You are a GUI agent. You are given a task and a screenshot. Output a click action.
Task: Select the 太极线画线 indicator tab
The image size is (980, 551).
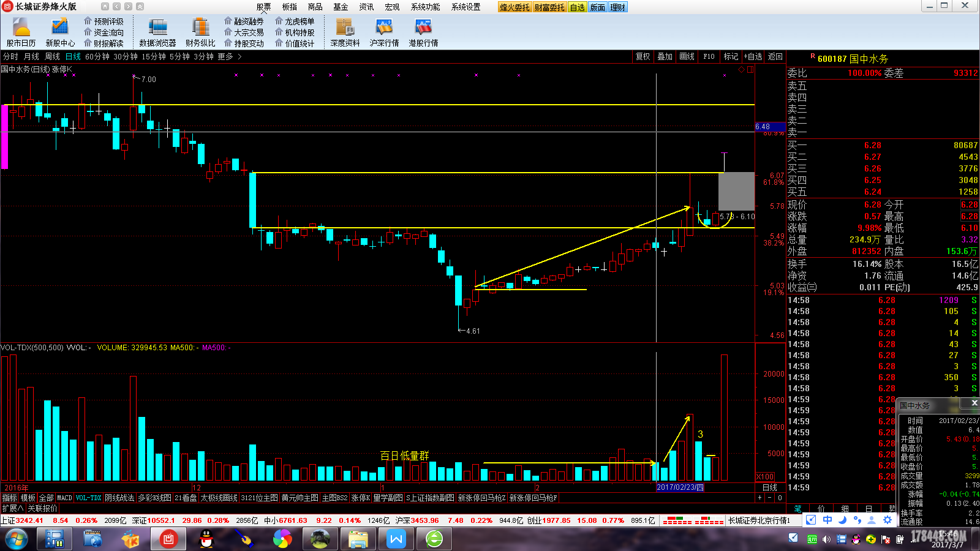(x=219, y=498)
